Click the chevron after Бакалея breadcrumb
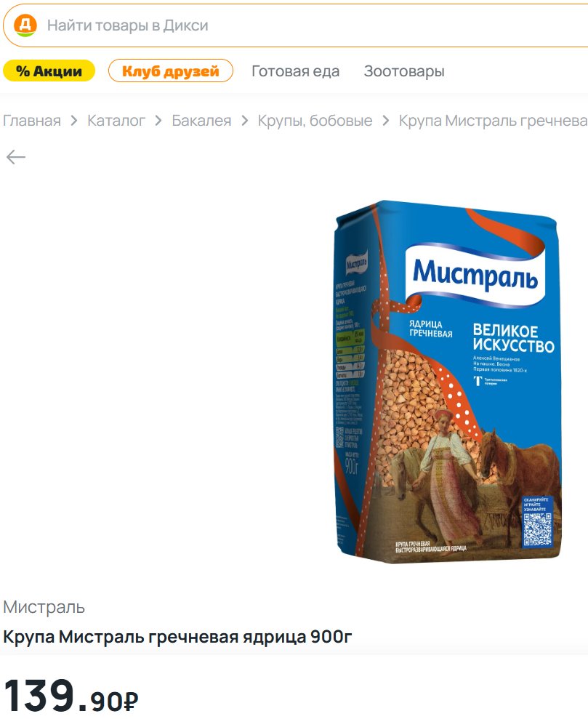 (244, 121)
